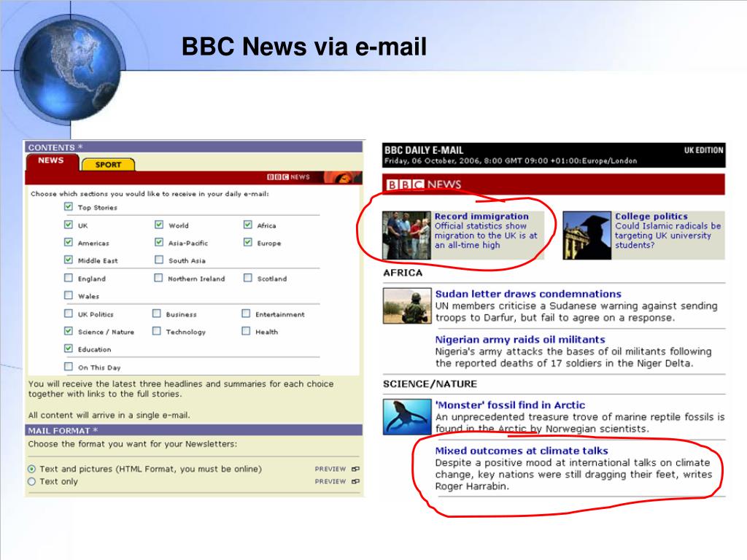Uncheck the Education checkbox

69,349
